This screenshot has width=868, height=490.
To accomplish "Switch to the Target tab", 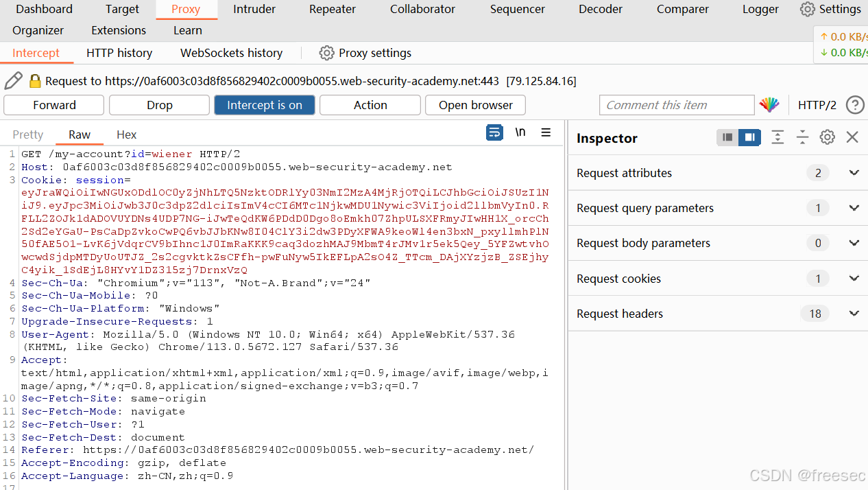I will click(x=122, y=9).
